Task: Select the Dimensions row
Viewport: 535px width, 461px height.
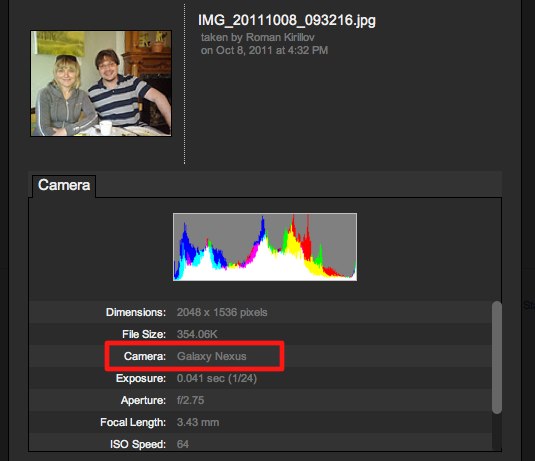Action: 260,312
